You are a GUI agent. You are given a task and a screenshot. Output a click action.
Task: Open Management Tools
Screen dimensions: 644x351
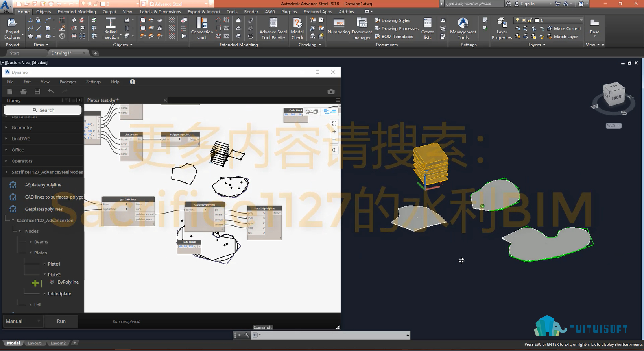(x=463, y=28)
